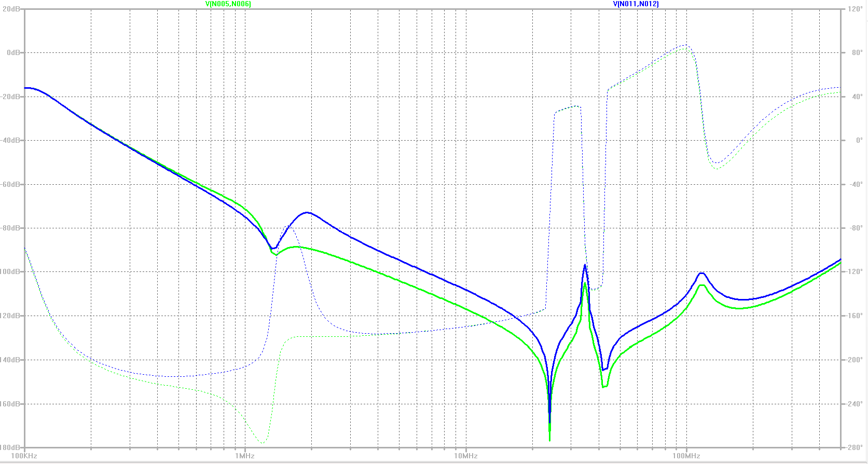
Task: Click the -160dB left axis label
Action: [x=10, y=404]
